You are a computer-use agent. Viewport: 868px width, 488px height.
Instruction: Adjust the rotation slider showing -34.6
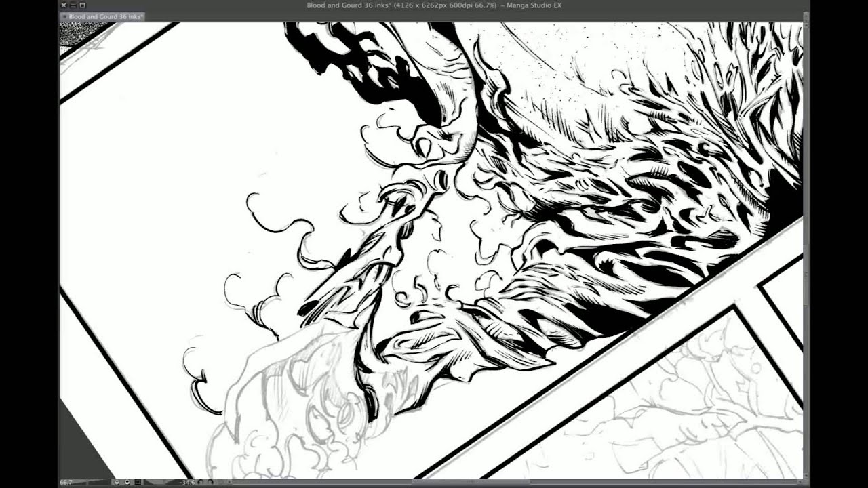pos(169,482)
